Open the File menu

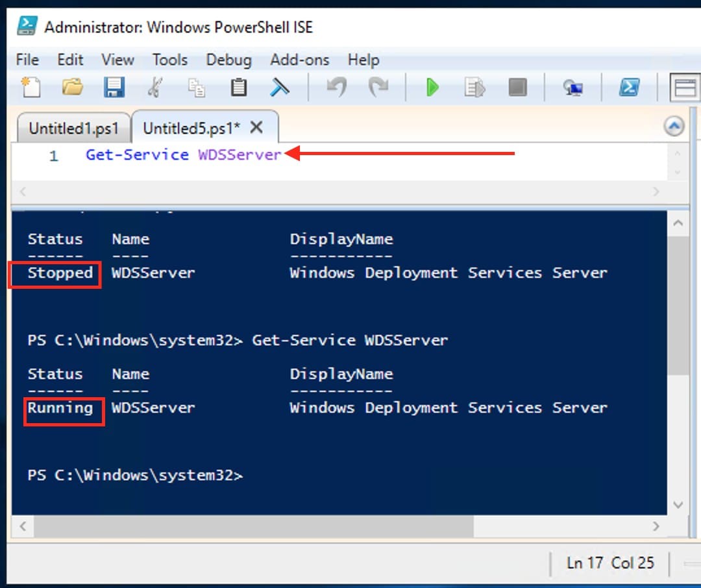pos(27,60)
